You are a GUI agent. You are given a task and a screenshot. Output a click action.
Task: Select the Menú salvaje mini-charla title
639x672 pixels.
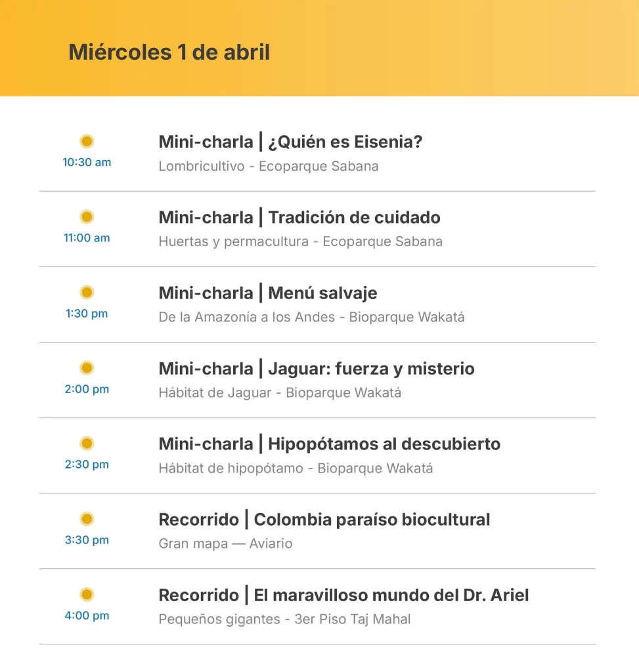click(268, 293)
